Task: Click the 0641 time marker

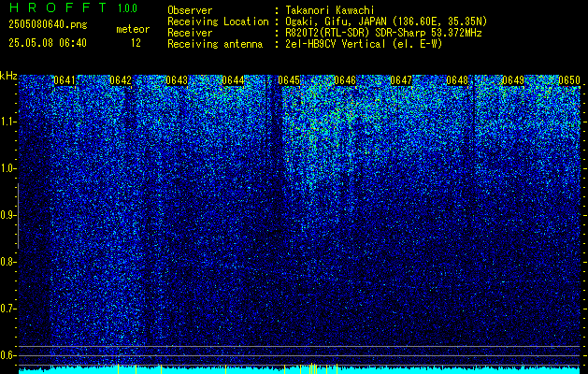Action: (x=65, y=80)
